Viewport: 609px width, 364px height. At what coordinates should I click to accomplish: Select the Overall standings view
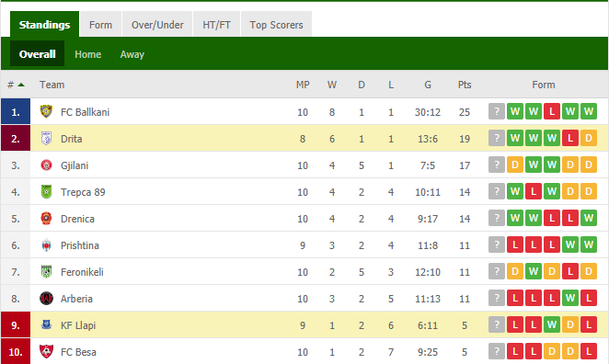38,54
